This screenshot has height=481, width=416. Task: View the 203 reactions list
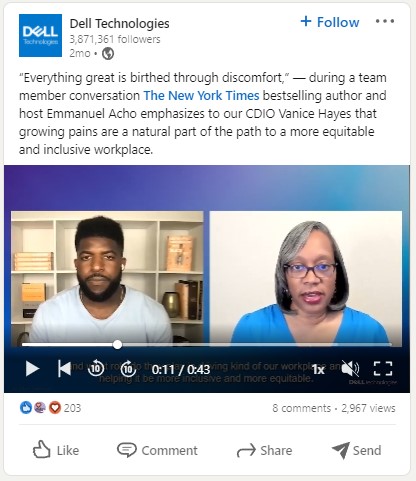(x=50, y=408)
